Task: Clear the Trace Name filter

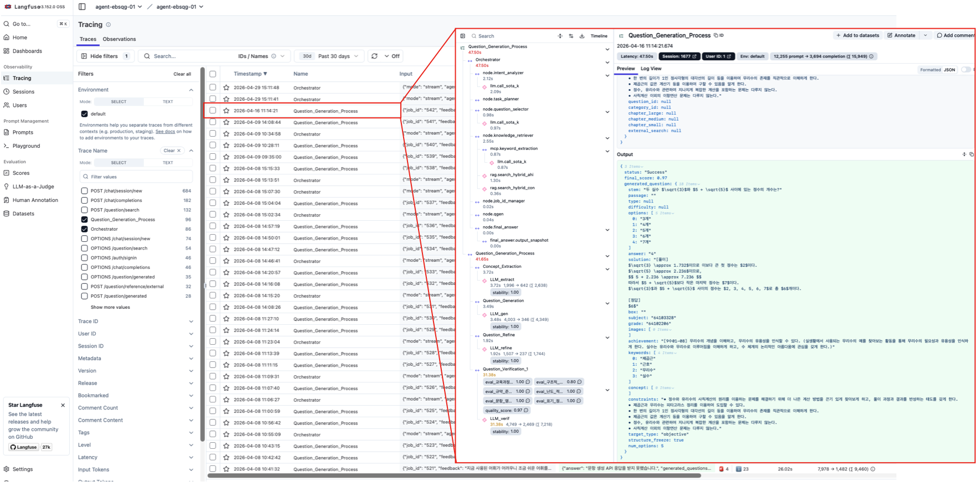Action: [172, 151]
